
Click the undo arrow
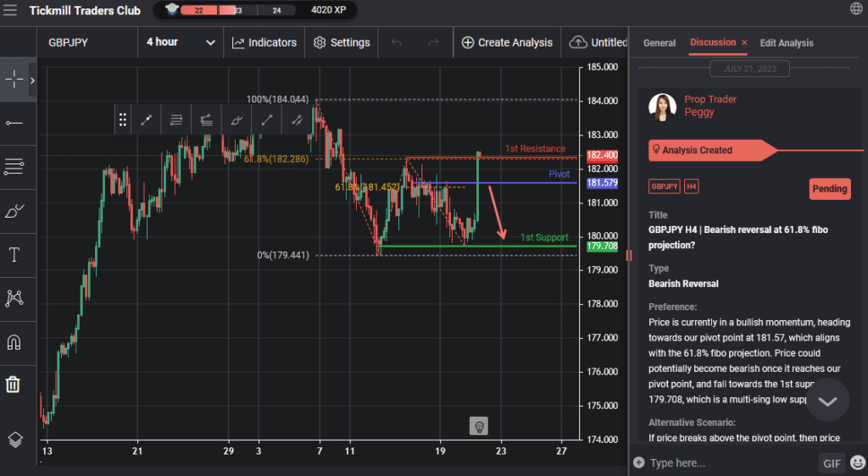pyautogui.click(x=397, y=42)
